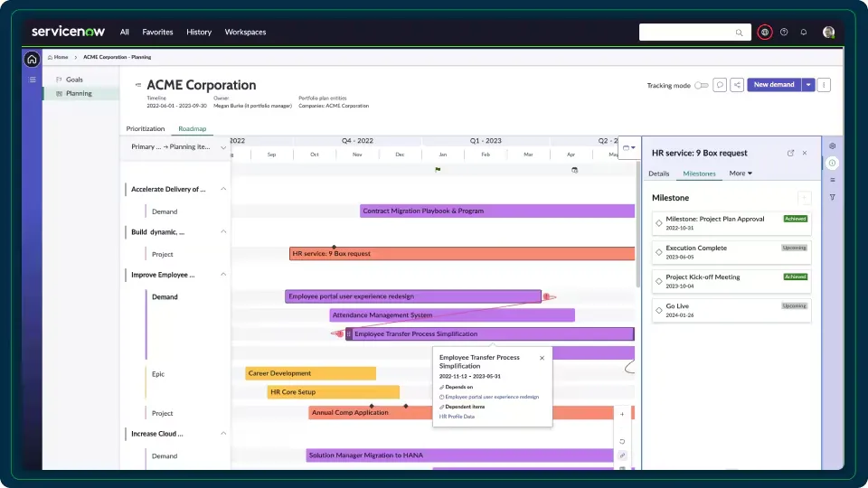Screen dimensions: 868x488
Task: Click the filter funnel icon on right rail
Action: pyautogui.click(x=832, y=197)
